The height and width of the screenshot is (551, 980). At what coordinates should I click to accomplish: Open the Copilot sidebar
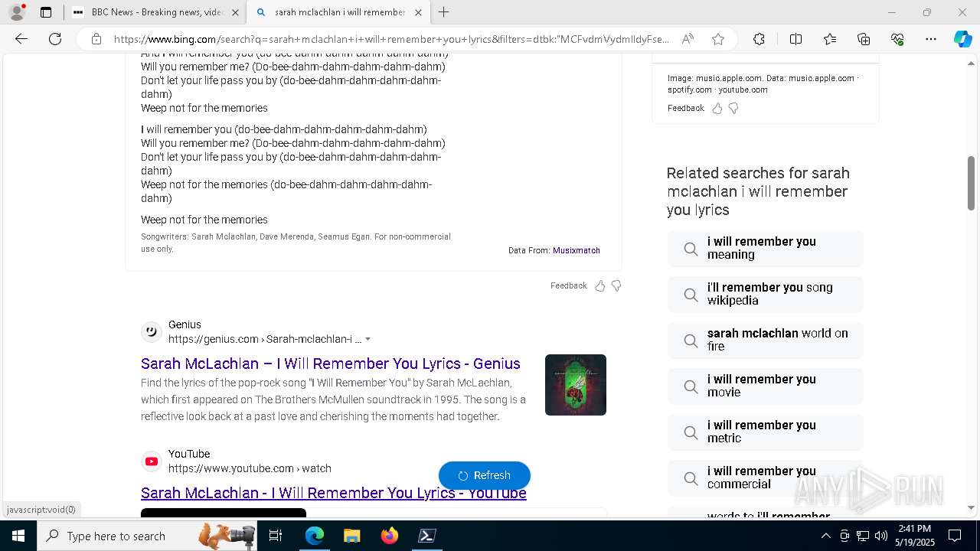[962, 39]
